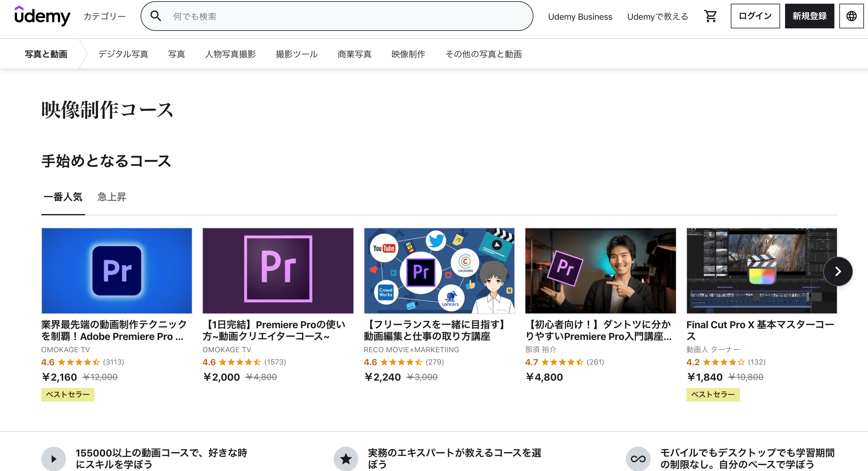Open Final Cut Pro X course thumbnail
Screen dimensions: 868x471
(x=762, y=271)
